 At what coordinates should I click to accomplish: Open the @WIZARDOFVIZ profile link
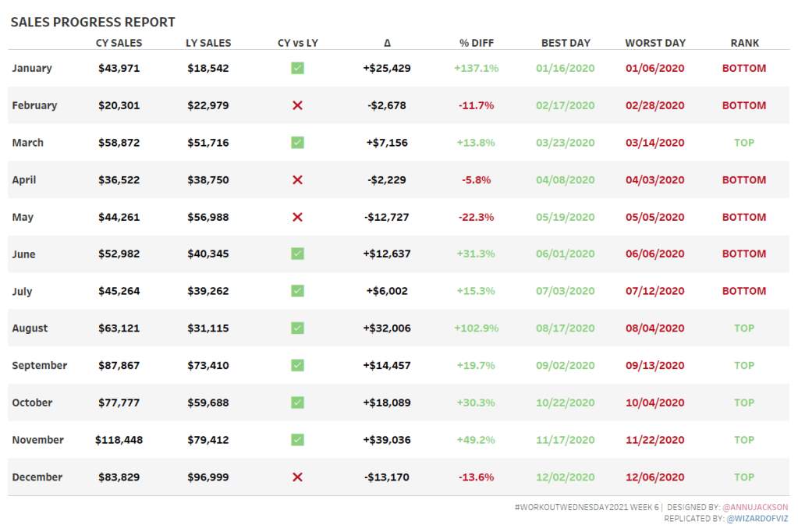point(757,518)
